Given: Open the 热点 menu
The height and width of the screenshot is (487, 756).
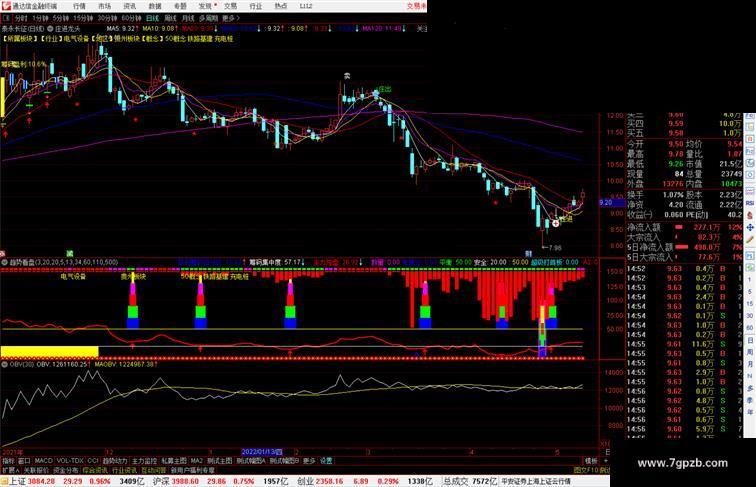Looking at the screenshot, I should pyautogui.click(x=281, y=6).
